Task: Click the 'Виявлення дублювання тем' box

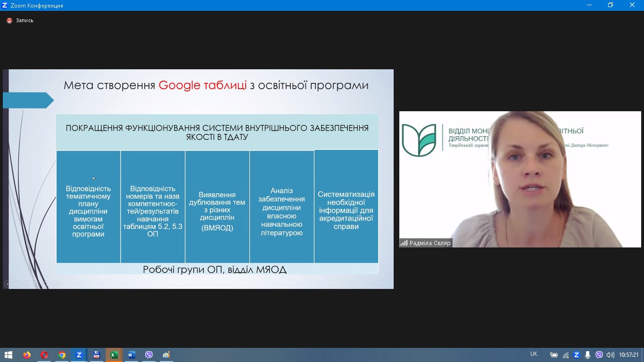Action: (217, 207)
